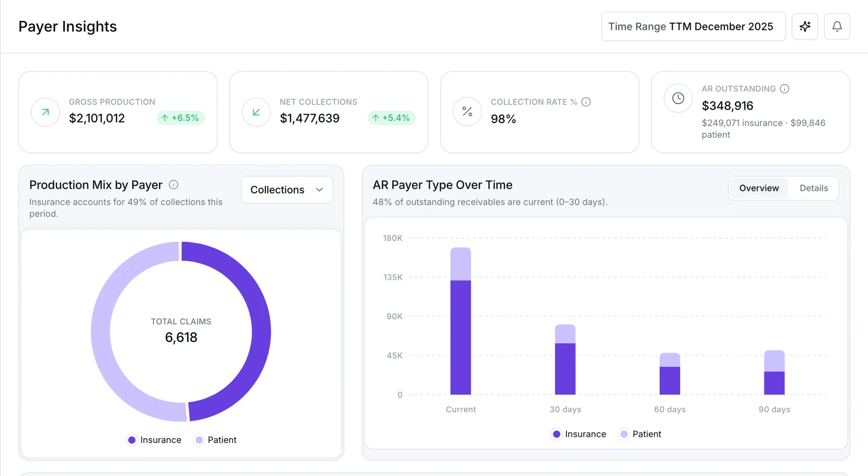
Task: Toggle Insurance legend in AR bar chart
Action: point(579,434)
